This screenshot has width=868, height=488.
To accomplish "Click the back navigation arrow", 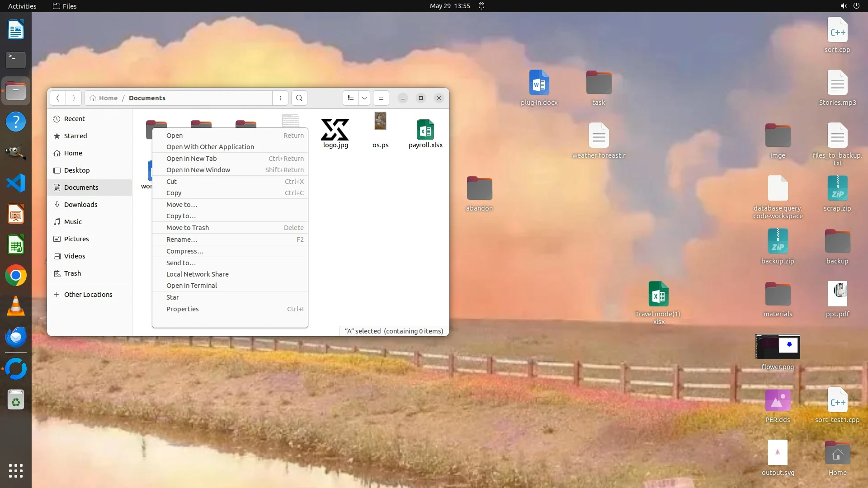I will (58, 98).
